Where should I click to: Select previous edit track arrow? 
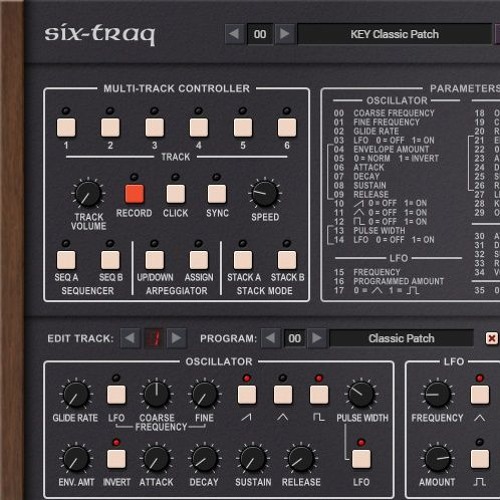point(130,338)
